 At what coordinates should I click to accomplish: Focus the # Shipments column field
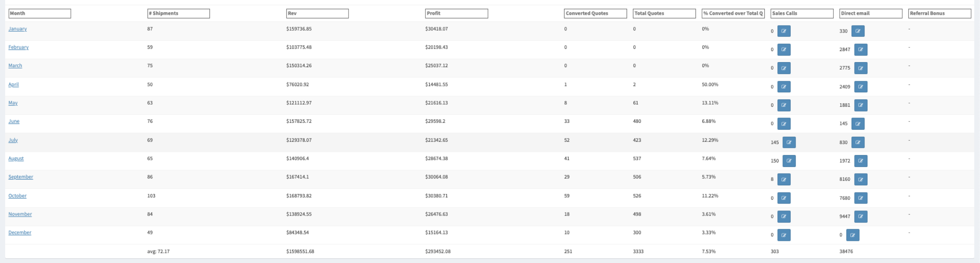(178, 13)
